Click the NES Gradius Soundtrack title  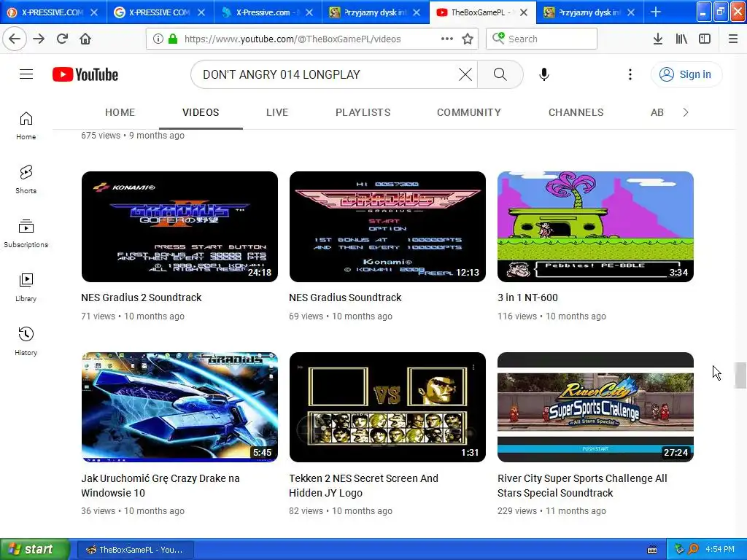pyautogui.click(x=345, y=297)
